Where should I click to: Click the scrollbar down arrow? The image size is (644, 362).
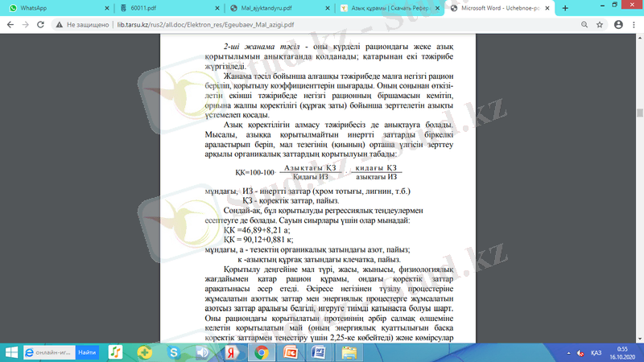(x=640, y=339)
